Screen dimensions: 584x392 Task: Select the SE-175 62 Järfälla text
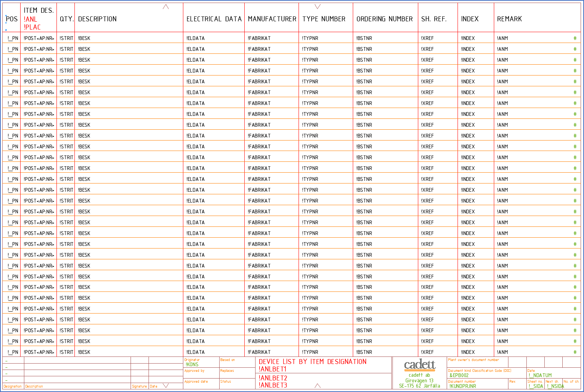coord(419,386)
